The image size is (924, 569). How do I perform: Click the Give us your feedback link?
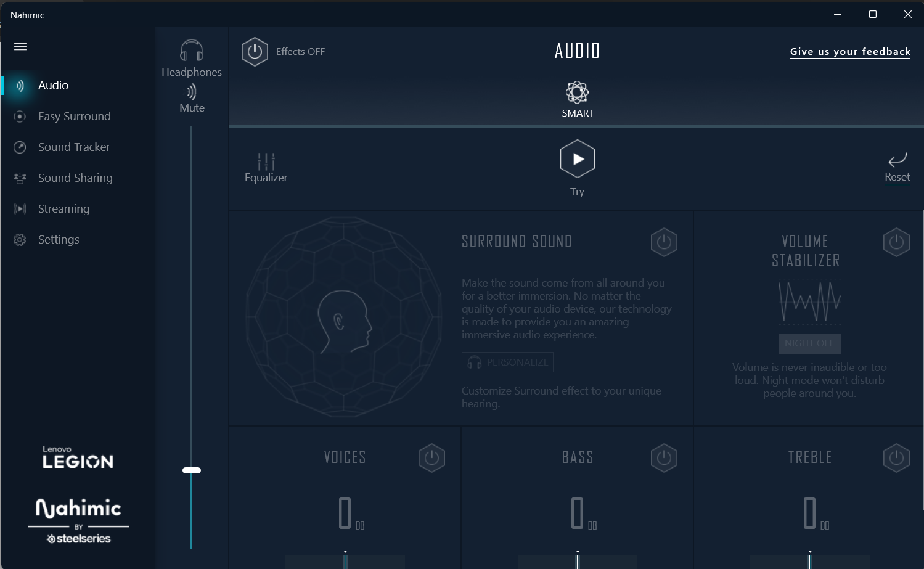(850, 52)
